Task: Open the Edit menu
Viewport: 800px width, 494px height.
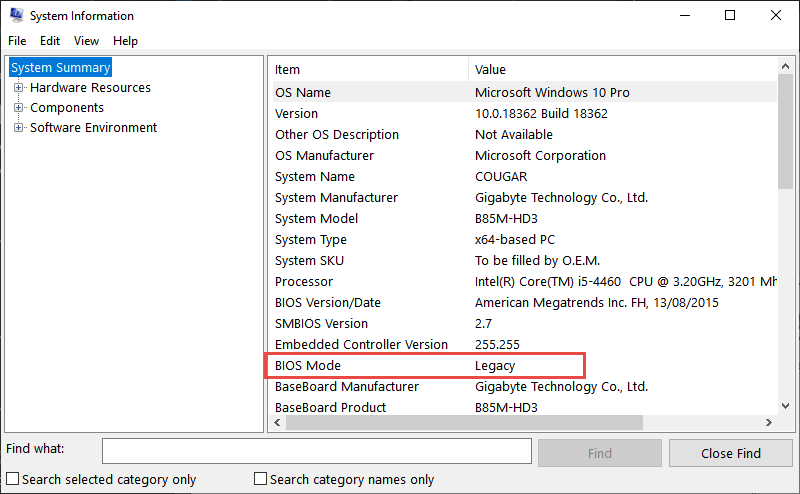Action: point(50,41)
